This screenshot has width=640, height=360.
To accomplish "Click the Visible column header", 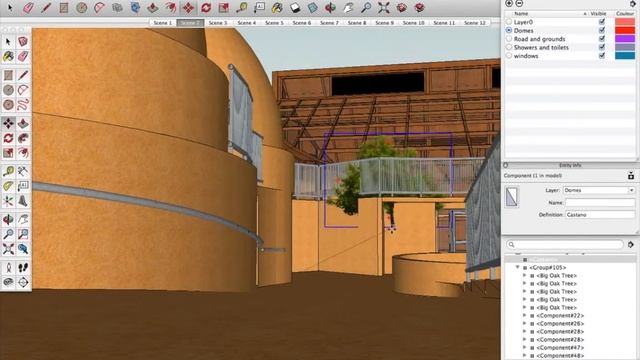I will pyautogui.click(x=598, y=13).
